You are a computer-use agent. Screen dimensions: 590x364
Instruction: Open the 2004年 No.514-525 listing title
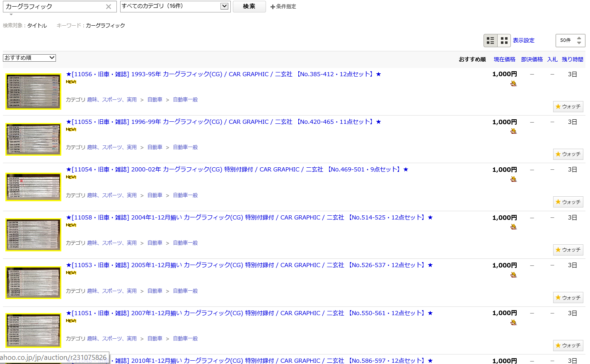click(249, 217)
